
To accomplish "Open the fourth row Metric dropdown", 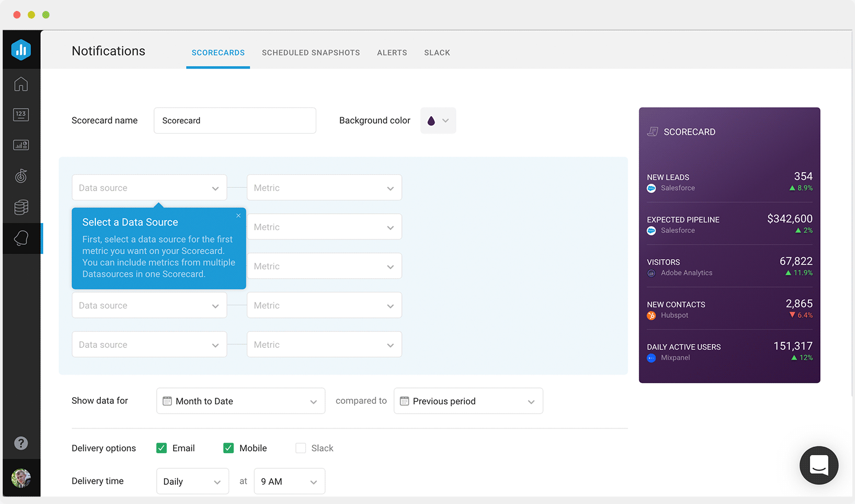I will tap(324, 305).
